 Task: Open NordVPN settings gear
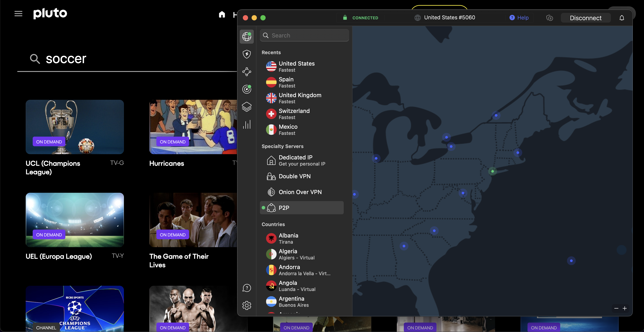(x=247, y=305)
